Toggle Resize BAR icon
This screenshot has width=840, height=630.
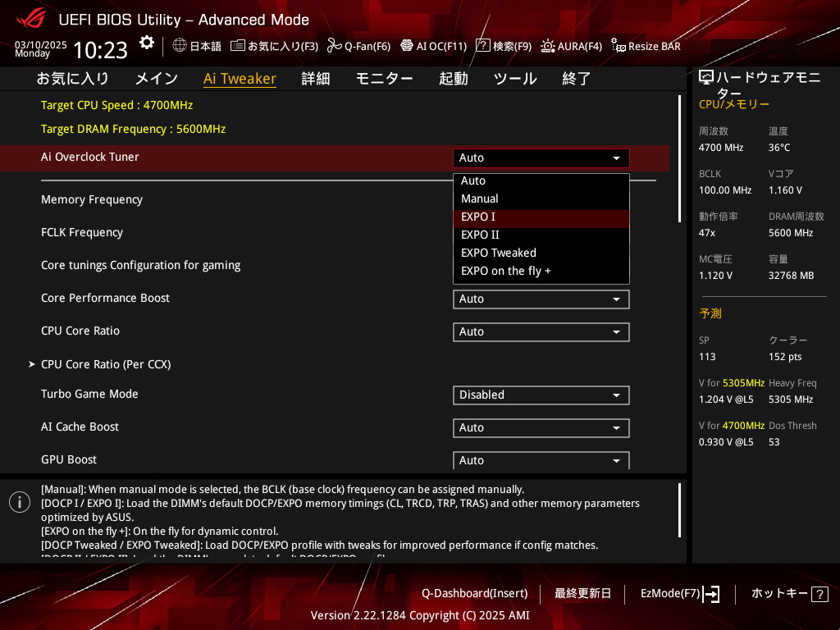(x=619, y=46)
